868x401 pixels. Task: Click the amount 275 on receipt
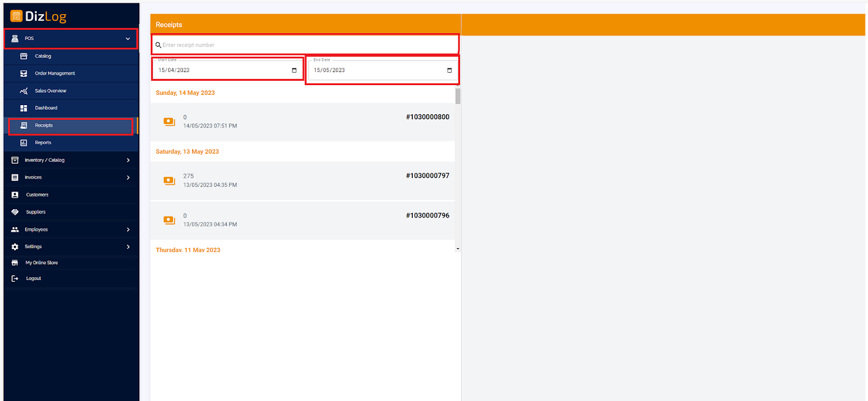tap(188, 176)
